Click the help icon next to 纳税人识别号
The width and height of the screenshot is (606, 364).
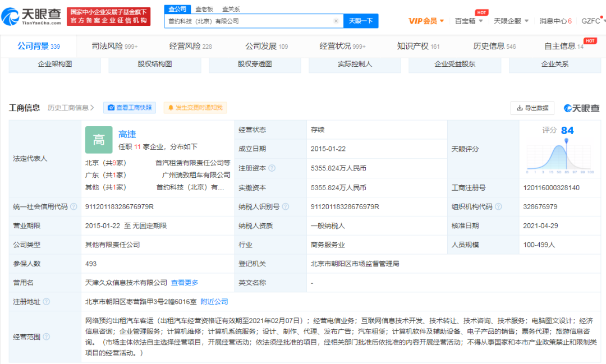(286, 207)
